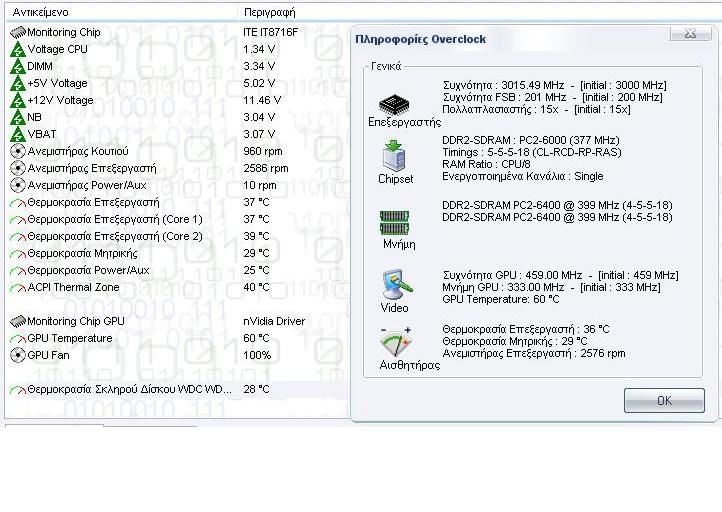This screenshot has height=512, width=722.
Task: Click the Θερμοκρασία Επεξεργαστή 36 °C dialog line
Action: click(526, 329)
